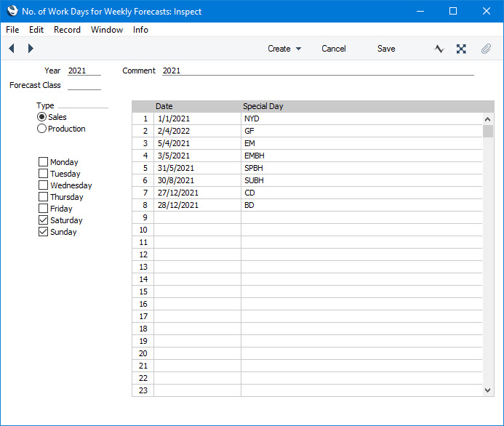Click the empty Date cell in row 10
This screenshot has width=504, height=426.
tap(197, 230)
